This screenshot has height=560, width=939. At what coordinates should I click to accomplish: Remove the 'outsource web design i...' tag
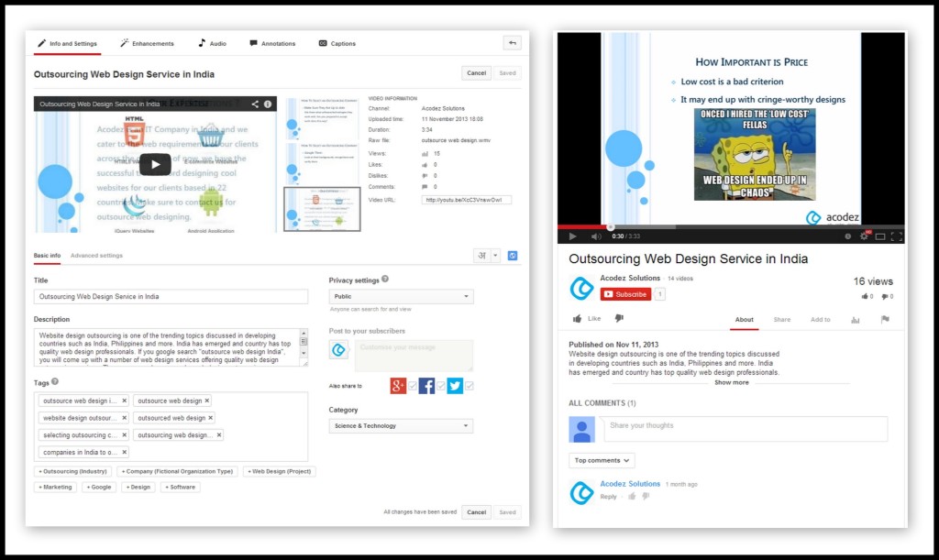pos(124,401)
